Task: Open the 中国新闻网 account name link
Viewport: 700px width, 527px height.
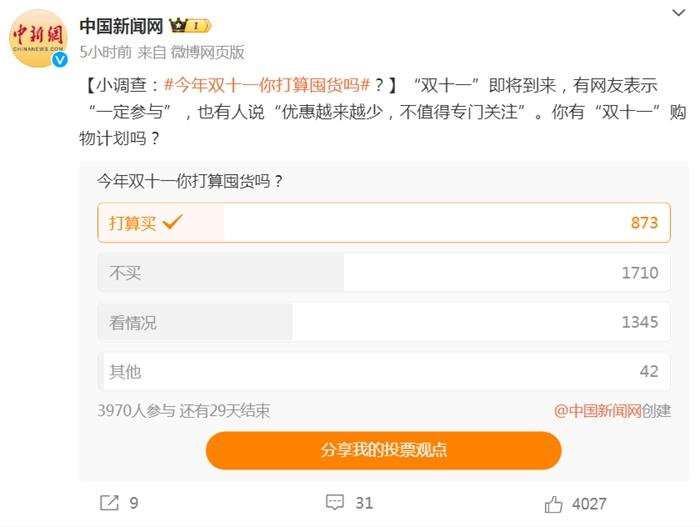Action: 121,25
